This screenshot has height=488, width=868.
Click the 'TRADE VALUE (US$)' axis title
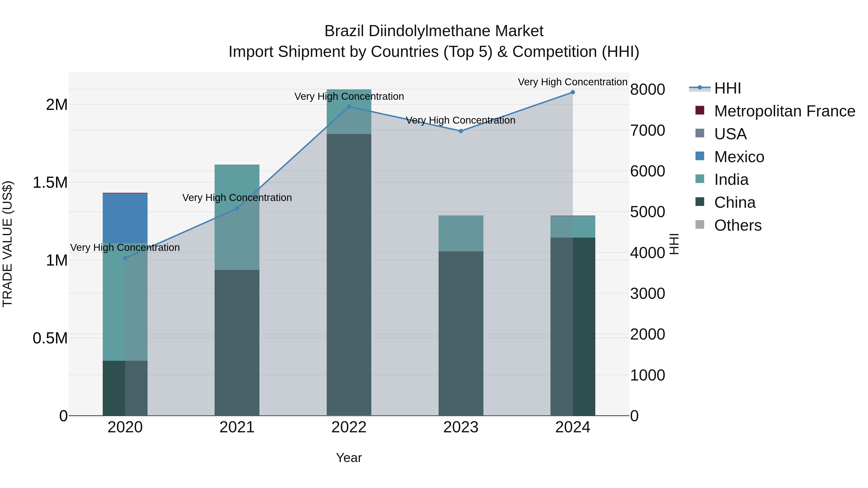click(x=7, y=244)
